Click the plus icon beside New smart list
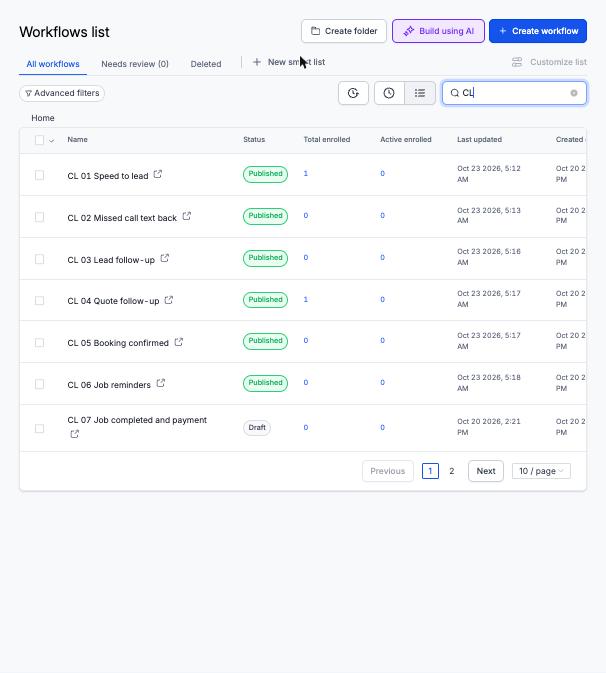606x673 pixels. coord(257,62)
